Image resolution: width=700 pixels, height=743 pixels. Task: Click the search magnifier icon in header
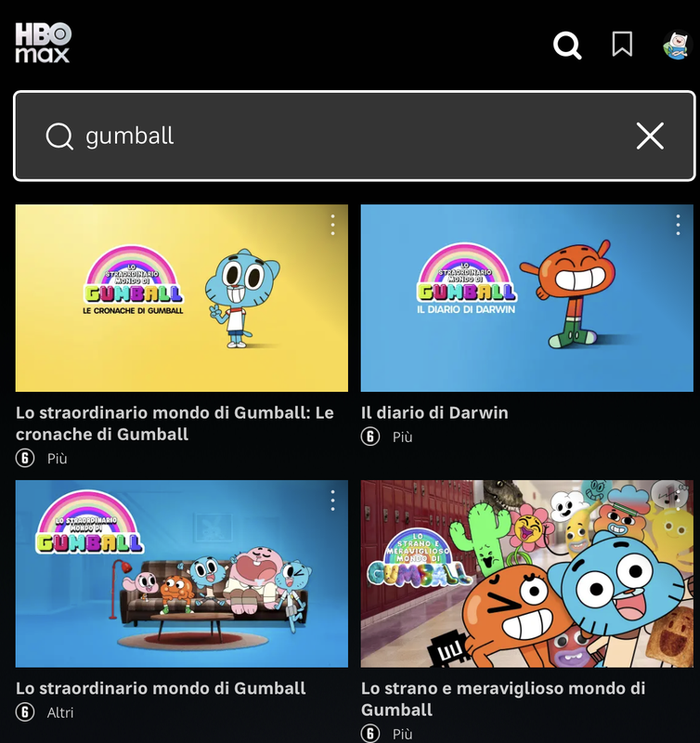tap(567, 45)
